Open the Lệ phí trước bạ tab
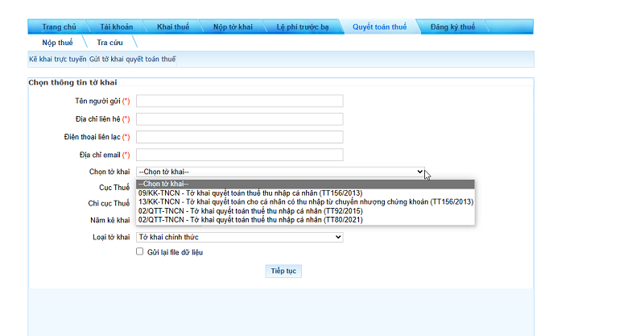644x336 pixels. tap(303, 27)
